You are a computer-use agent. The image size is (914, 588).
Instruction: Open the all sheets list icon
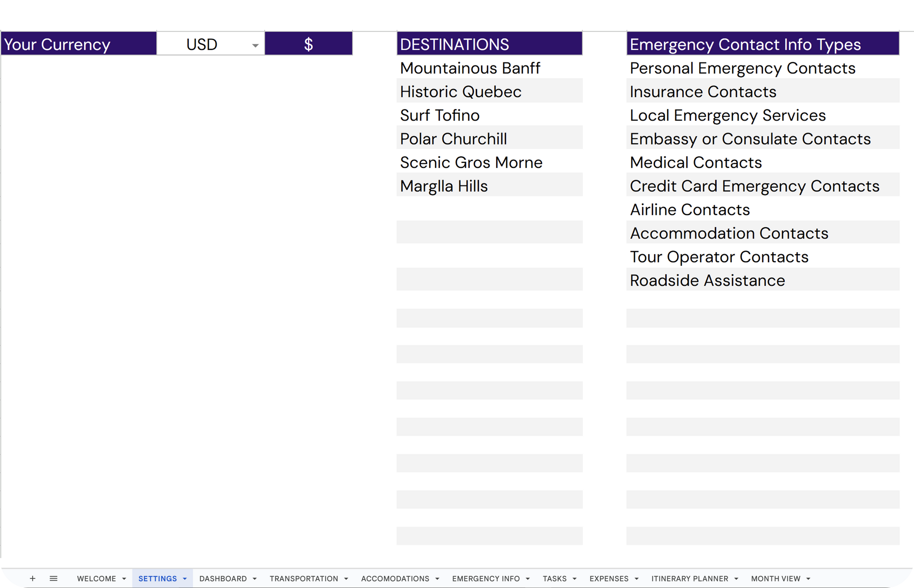(x=53, y=579)
